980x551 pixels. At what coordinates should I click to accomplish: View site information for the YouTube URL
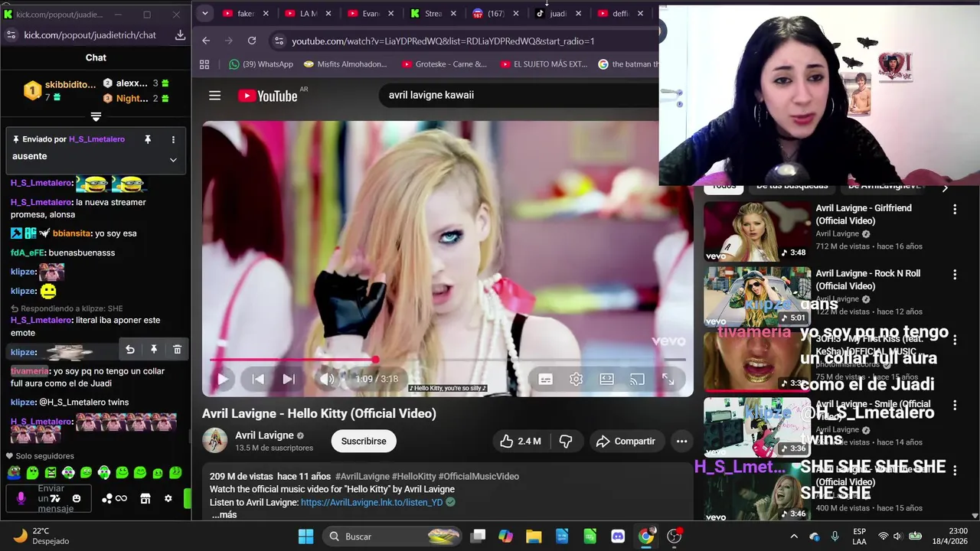(279, 41)
